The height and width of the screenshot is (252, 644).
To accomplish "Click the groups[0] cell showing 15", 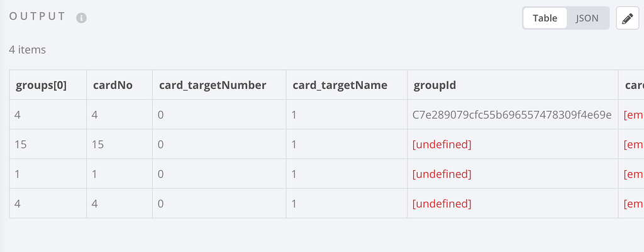I will click(x=21, y=144).
